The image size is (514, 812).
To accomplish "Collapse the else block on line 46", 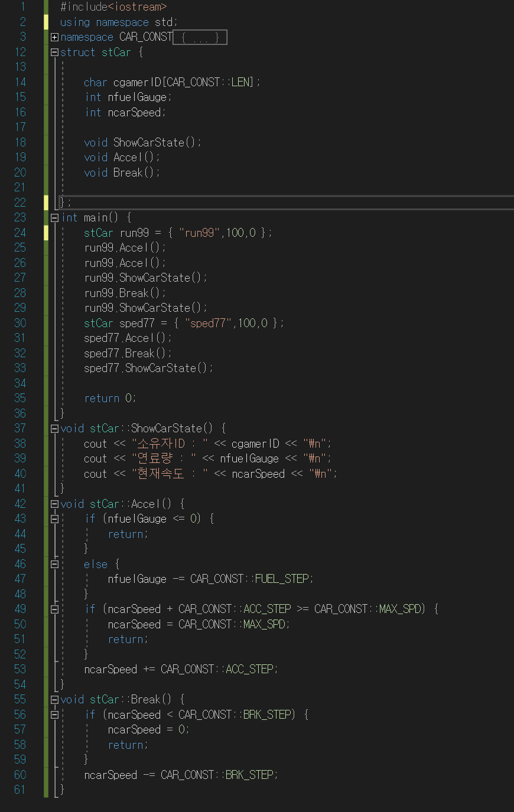I will [x=55, y=565].
